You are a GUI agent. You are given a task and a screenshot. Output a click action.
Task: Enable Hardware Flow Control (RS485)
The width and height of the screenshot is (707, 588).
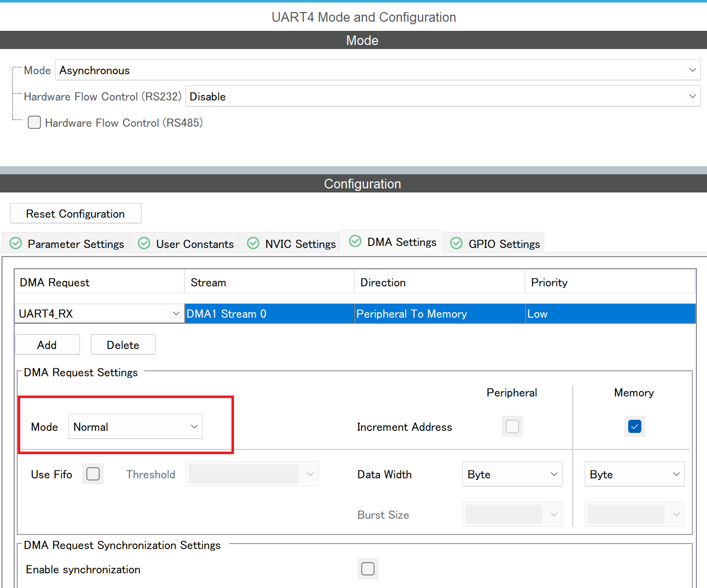pos(34,122)
